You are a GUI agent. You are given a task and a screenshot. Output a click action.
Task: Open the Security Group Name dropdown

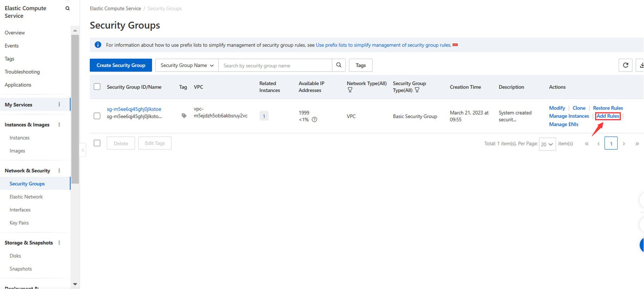coord(187,65)
